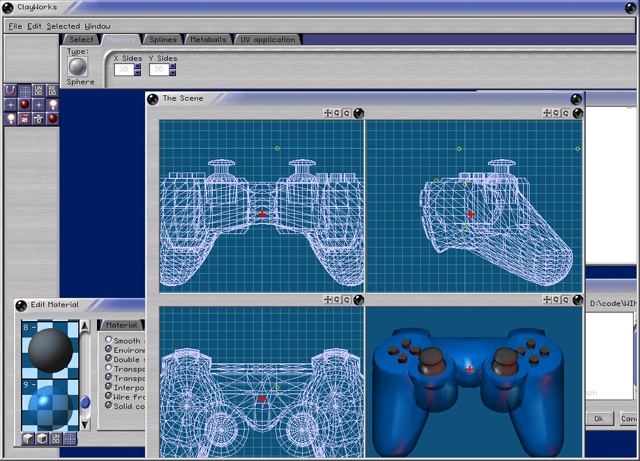The height and width of the screenshot is (461, 640).
Task: Click Ok in the background dialog
Action: click(x=599, y=419)
